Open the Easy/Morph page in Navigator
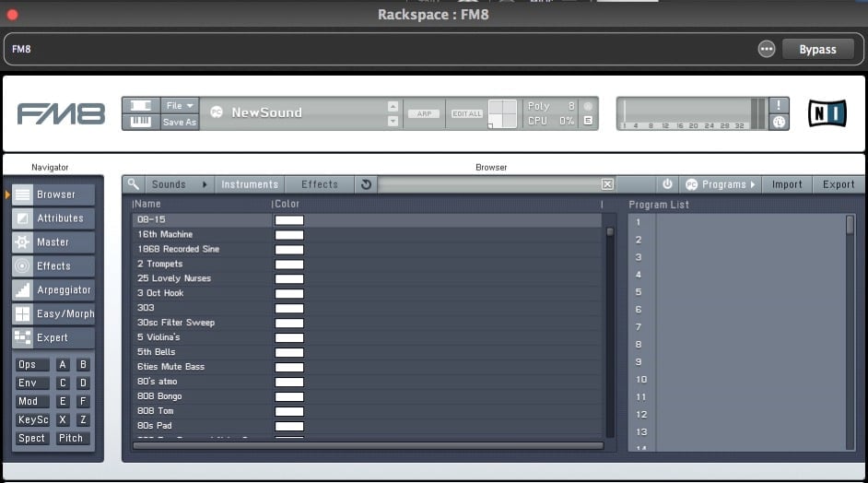This screenshot has height=483, width=868. point(53,313)
